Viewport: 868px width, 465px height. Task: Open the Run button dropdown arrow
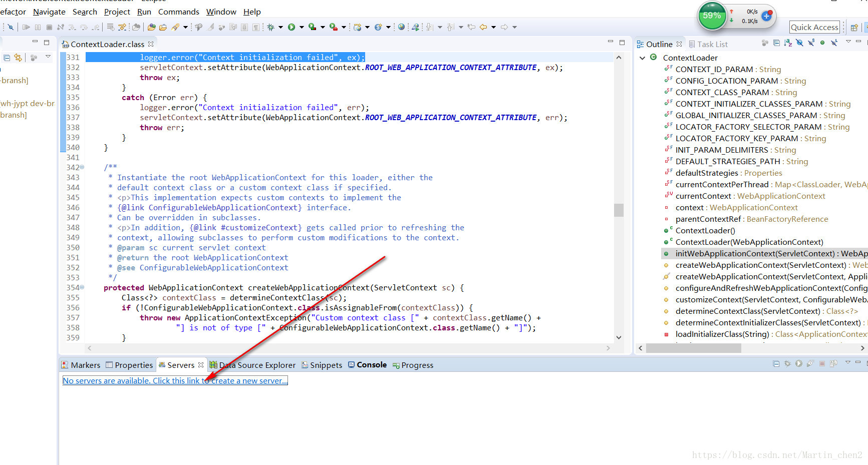[x=302, y=27]
